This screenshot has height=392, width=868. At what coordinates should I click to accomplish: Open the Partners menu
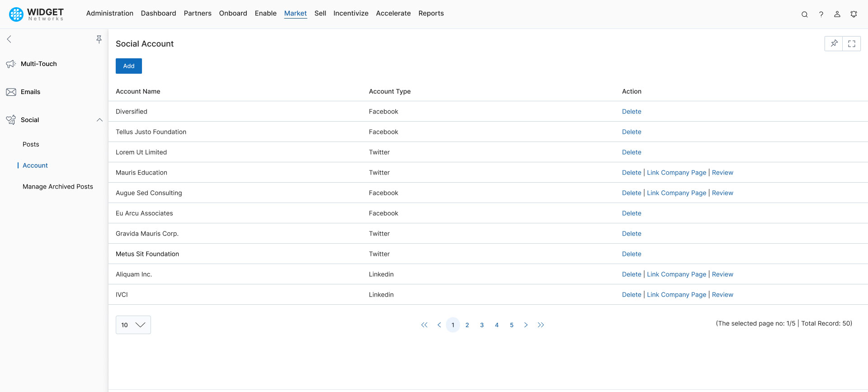198,14
